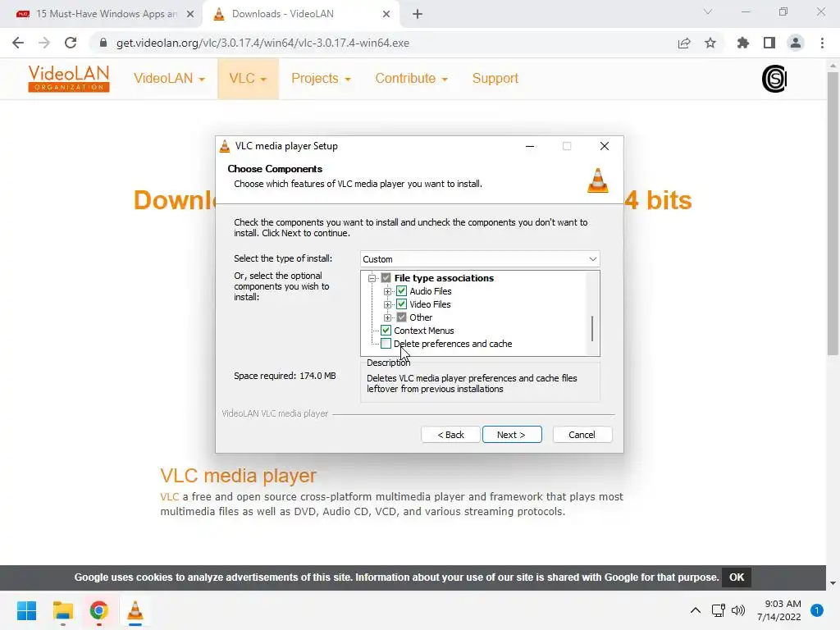Go Back in the VLC installer
Screen dimensions: 840x630
coord(450,435)
